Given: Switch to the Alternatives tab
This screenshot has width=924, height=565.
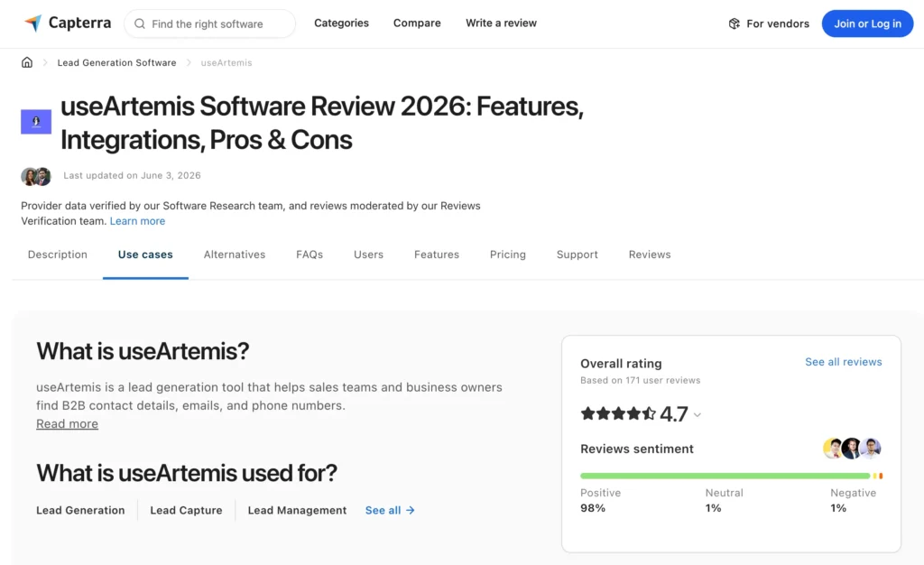Looking at the screenshot, I should (x=235, y=255).
